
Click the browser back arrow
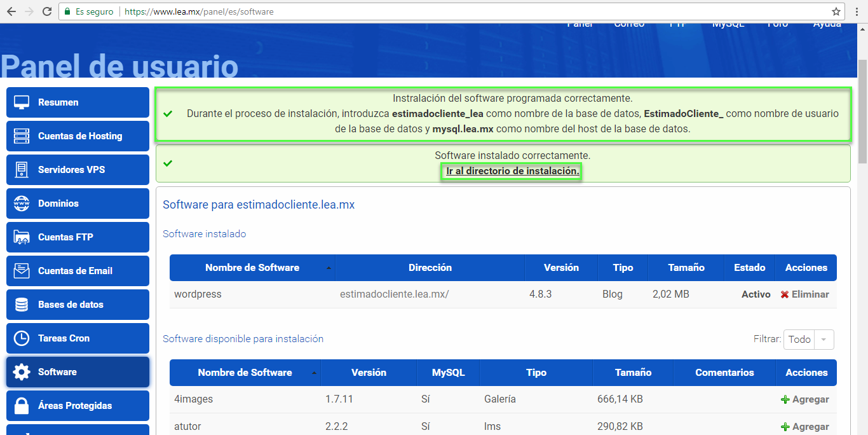tap(12, 11)
